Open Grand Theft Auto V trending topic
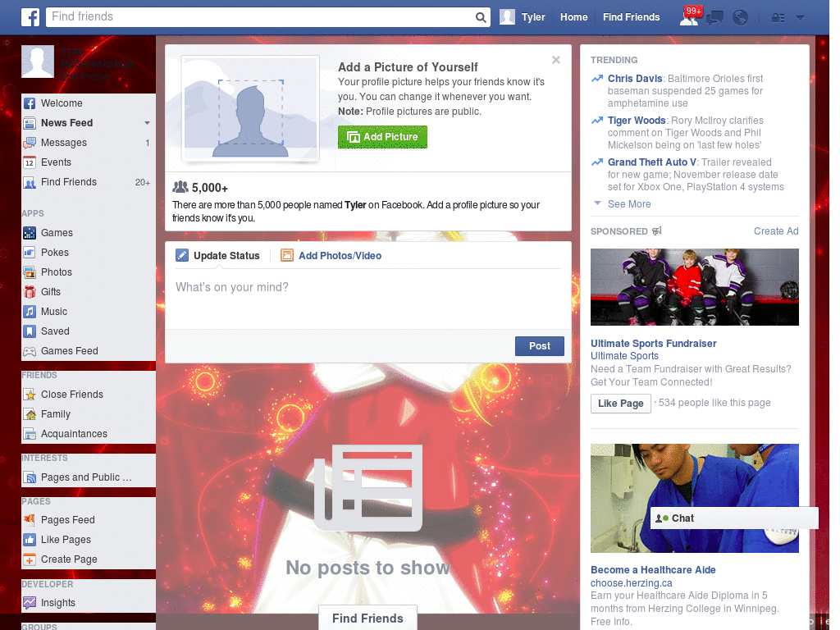The width and height of the screenshot is (840, 630). click(651, 162)
